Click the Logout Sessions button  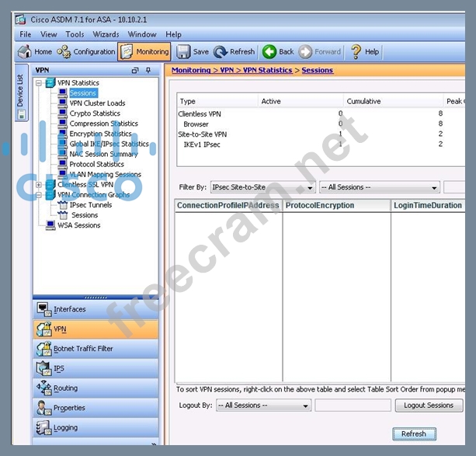tap(429, 406)
